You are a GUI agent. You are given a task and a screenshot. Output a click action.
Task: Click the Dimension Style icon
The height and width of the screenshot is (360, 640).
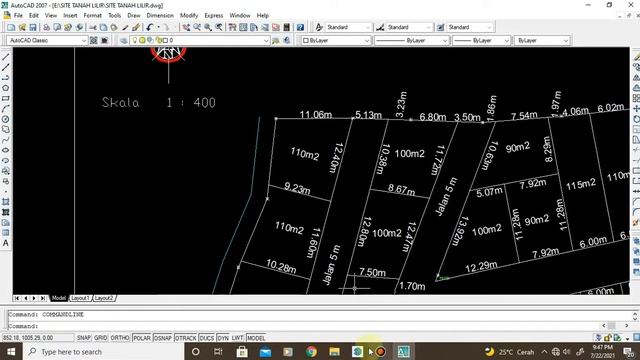(x=380, y=27)
